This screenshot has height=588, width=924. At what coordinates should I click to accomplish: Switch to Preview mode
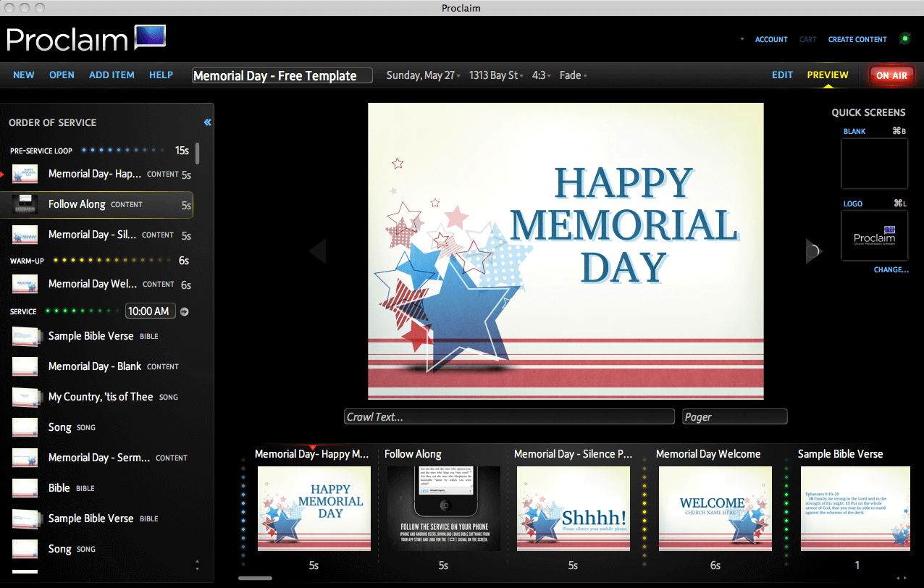[x=828, y=75]
